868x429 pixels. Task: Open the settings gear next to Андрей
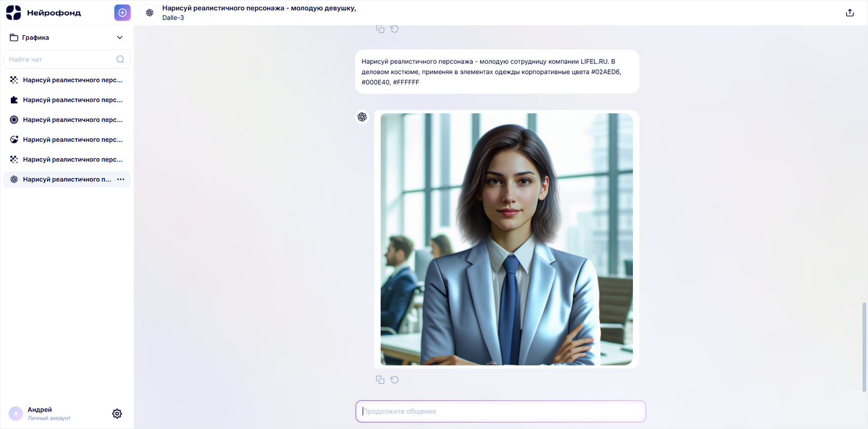coord(117,414)
